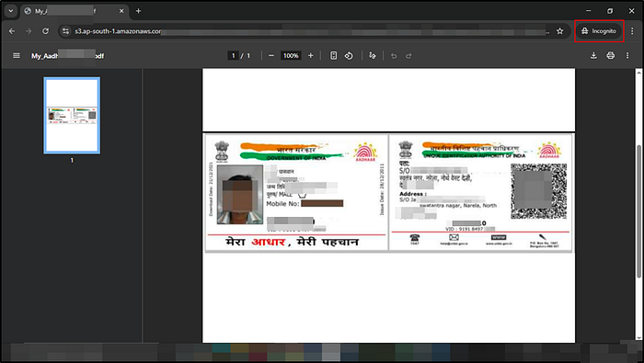Bookmark this page with the star
The image size is (644, 363).
[559, 31]
